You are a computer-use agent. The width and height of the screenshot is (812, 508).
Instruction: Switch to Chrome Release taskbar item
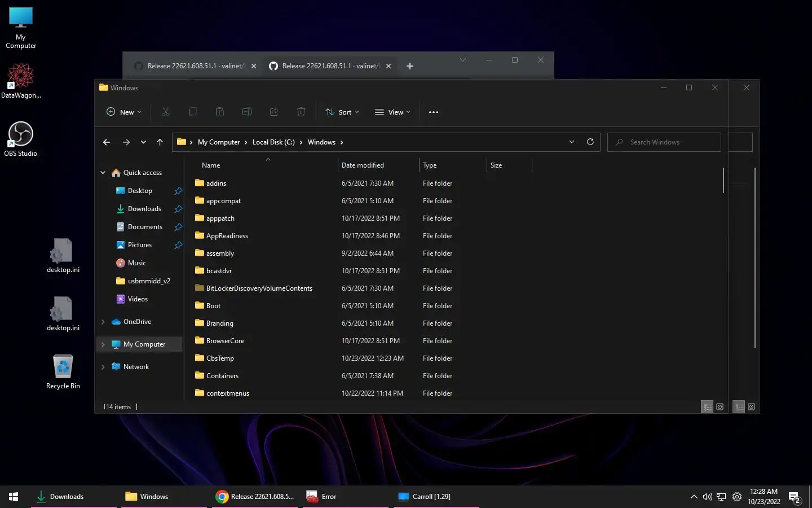(x=254, y=497)
